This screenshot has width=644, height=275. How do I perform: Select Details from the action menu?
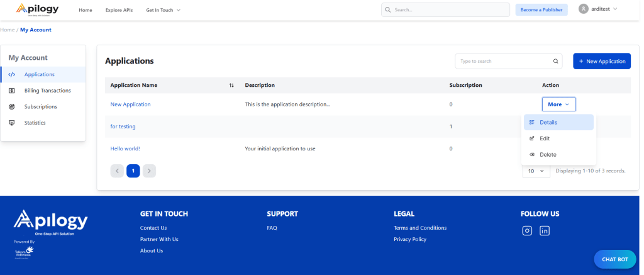(x=548, y=122)
